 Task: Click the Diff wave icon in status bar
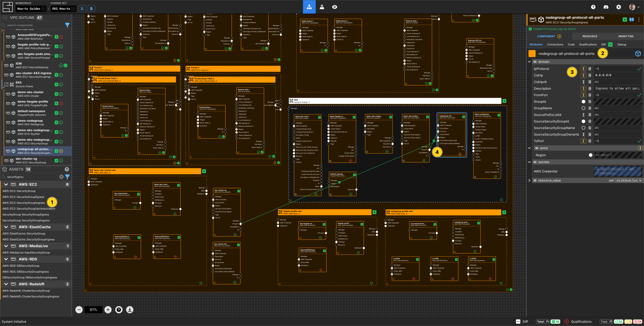coord(518,322)
